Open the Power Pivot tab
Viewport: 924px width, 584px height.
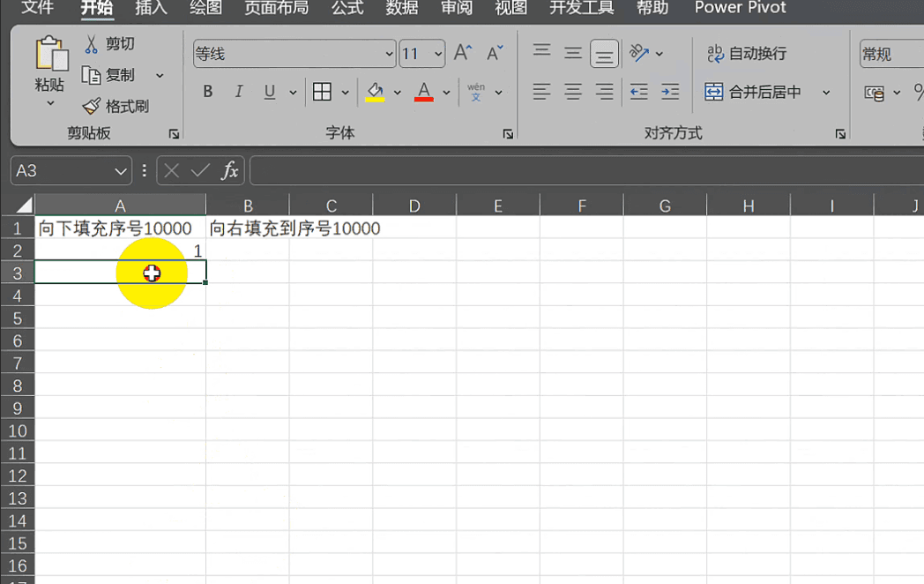[740, 8]
